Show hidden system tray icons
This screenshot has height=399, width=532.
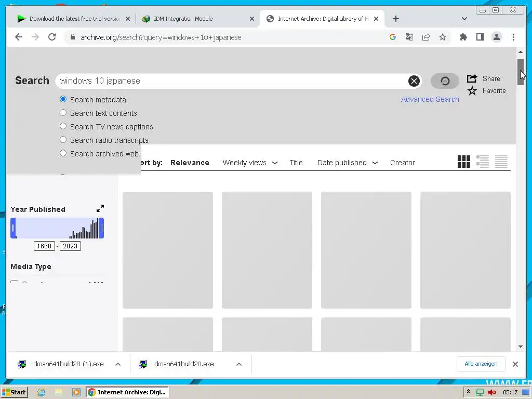click(x=468, y=392)
